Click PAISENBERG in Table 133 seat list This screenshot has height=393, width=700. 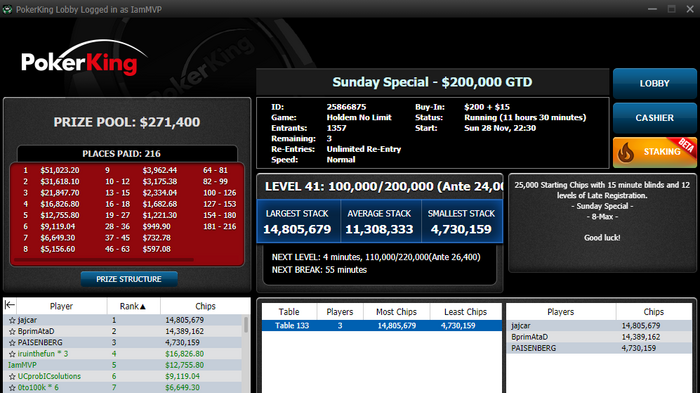pyautogui.click(x=599, y=348)
